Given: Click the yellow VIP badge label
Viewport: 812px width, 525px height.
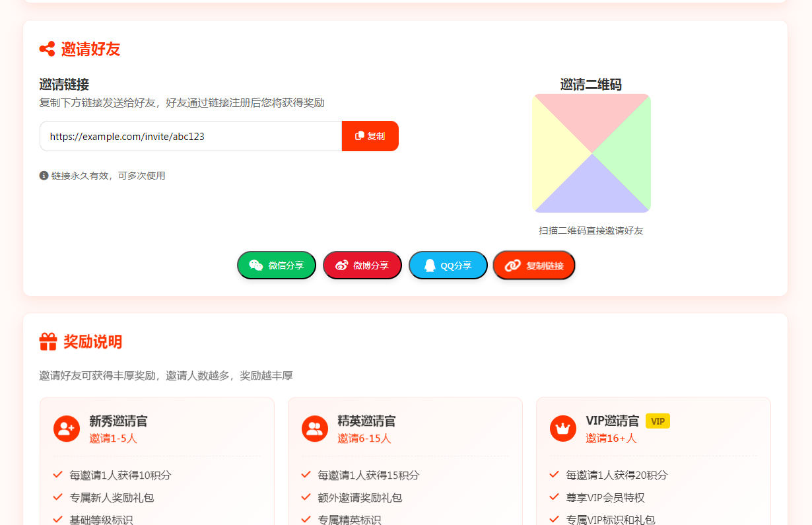Looking at the screenshot, I should click(x=658, y=421).
